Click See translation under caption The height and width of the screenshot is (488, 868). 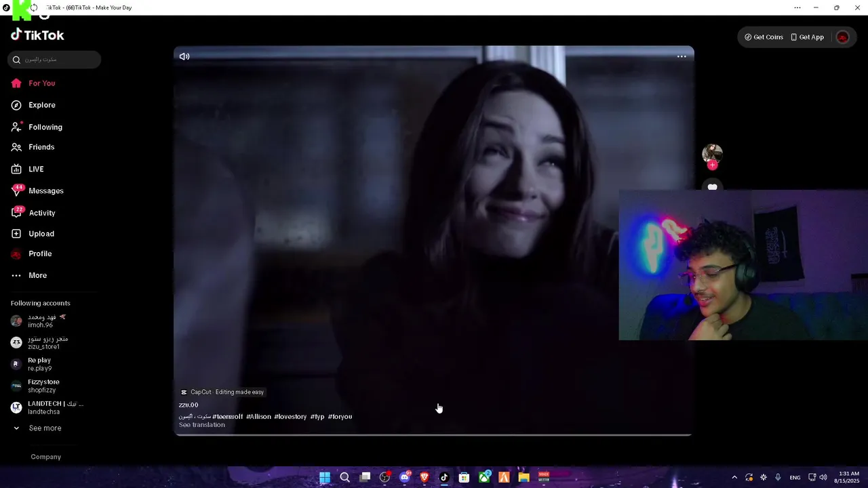[x=201, y=425]
